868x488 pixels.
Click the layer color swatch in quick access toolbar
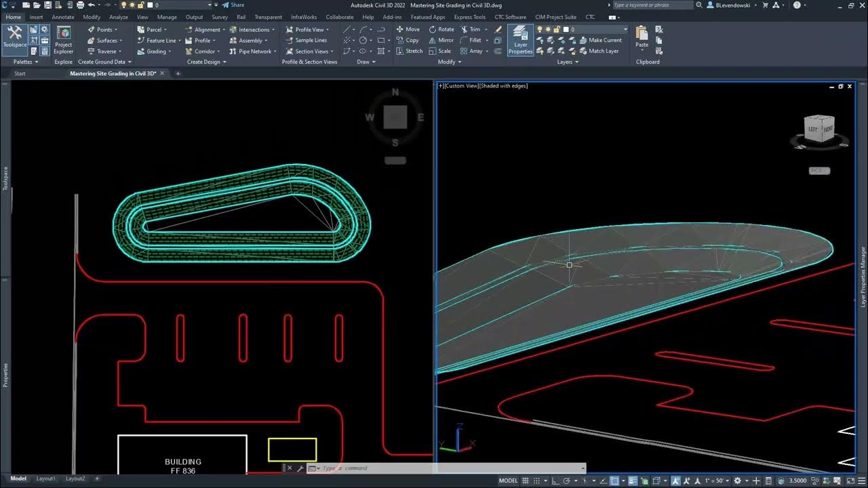[x=151, y=5]
